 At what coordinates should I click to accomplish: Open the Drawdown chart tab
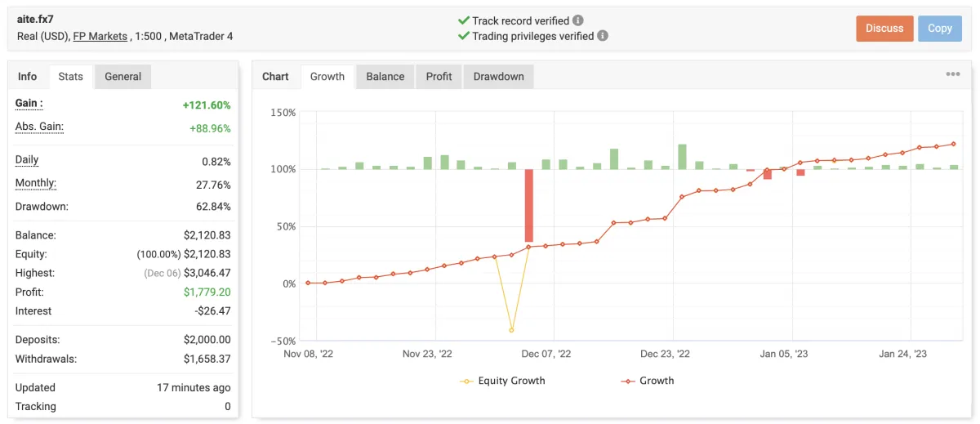498,77
